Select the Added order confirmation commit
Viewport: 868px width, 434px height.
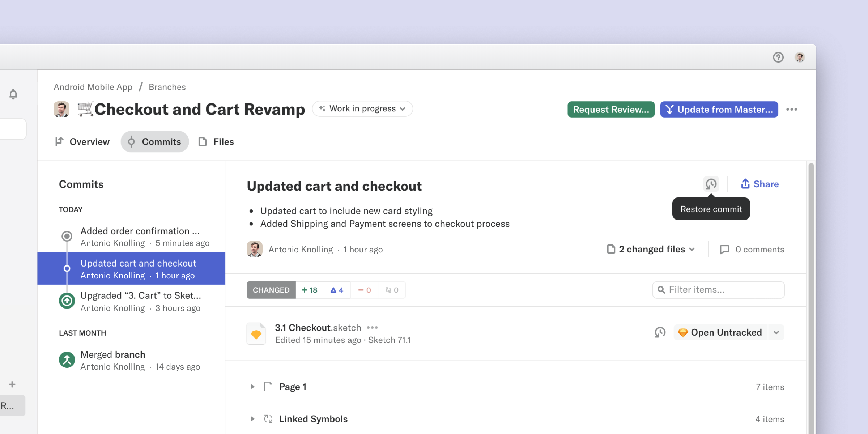(131, 237)
